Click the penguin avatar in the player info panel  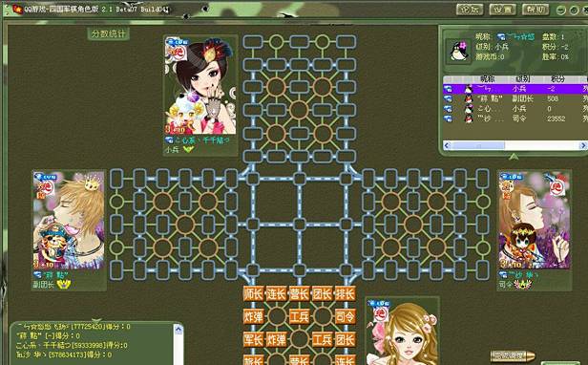tap(459, 52)
